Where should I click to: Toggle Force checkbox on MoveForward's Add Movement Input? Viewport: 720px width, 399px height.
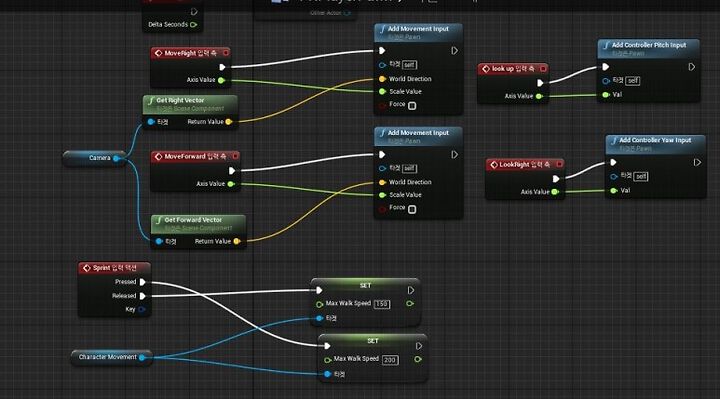point(412,209)
